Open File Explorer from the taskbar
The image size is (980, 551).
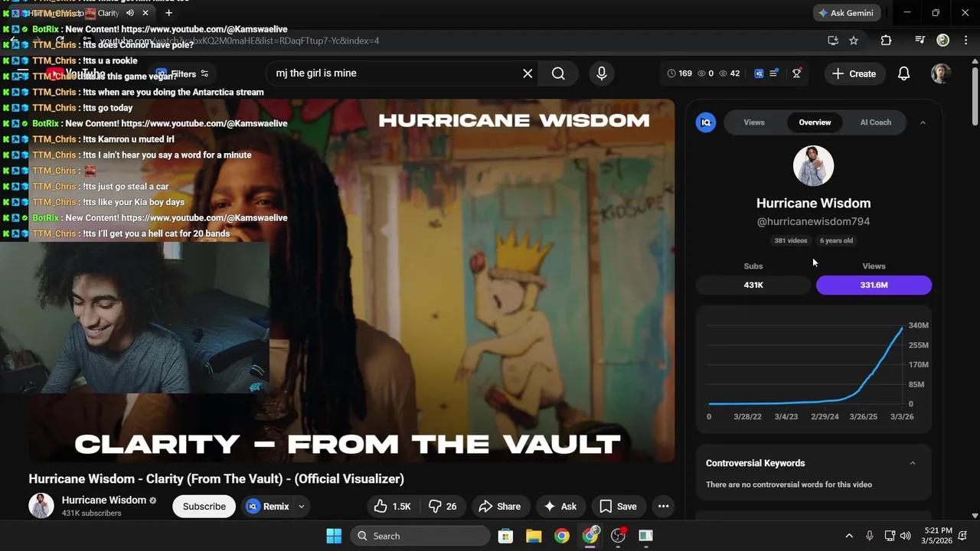(x=534, y=536)
